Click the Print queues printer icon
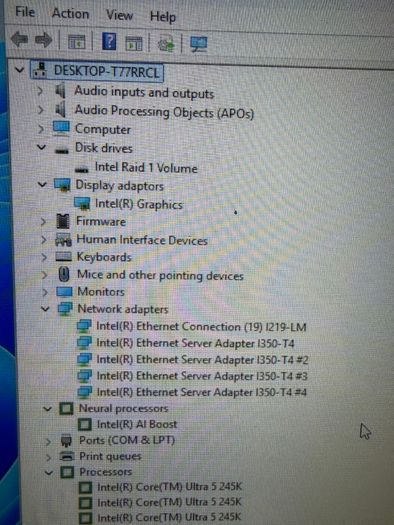The image size is (394, 525). [67, 456]
